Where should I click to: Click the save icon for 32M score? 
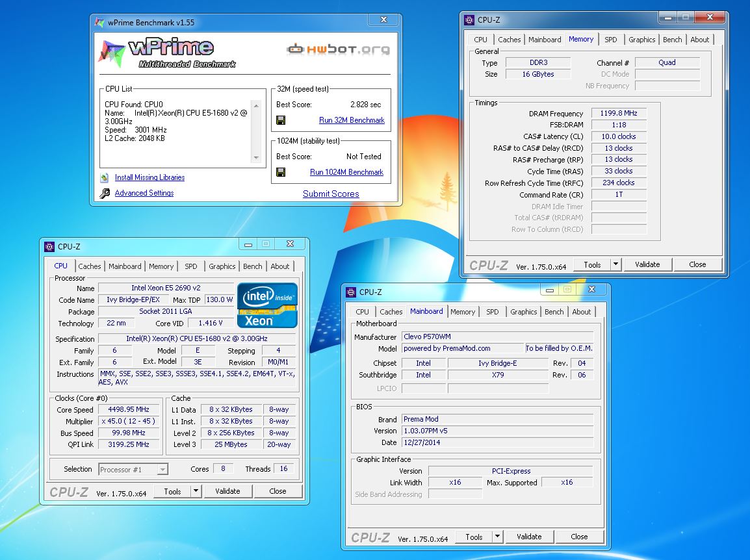[x=281, y=120]
